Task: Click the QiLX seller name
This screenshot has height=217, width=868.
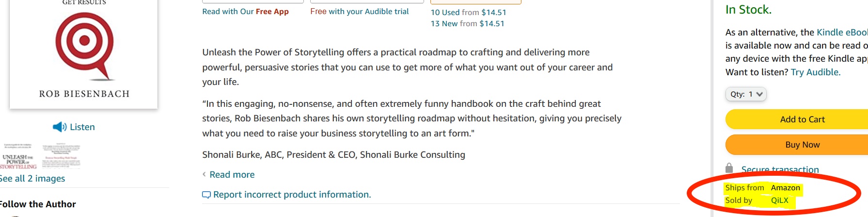Action: pyautogui.click(x=779, y=200)
